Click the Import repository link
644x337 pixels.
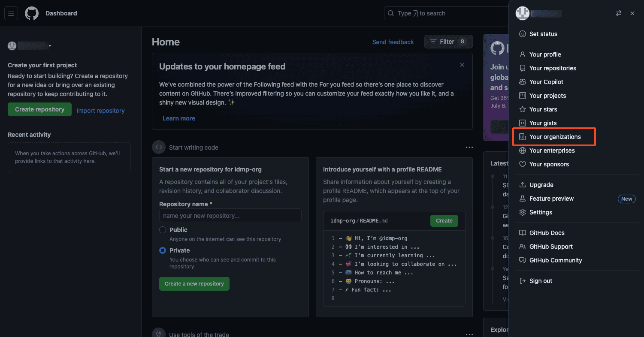101,111
